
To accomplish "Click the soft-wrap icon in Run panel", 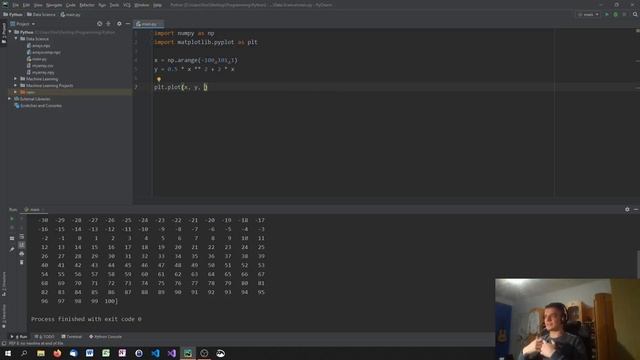I will tap(22, 236).
